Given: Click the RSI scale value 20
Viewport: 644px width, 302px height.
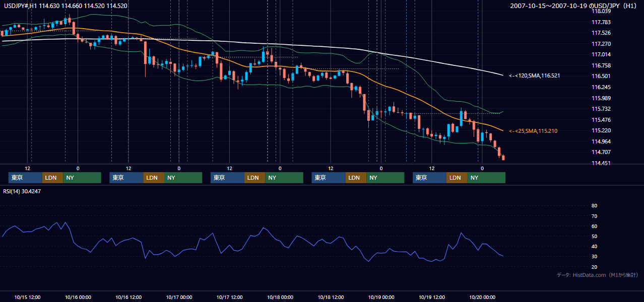Looking at the screenshot, I should [x=594, y=267].
